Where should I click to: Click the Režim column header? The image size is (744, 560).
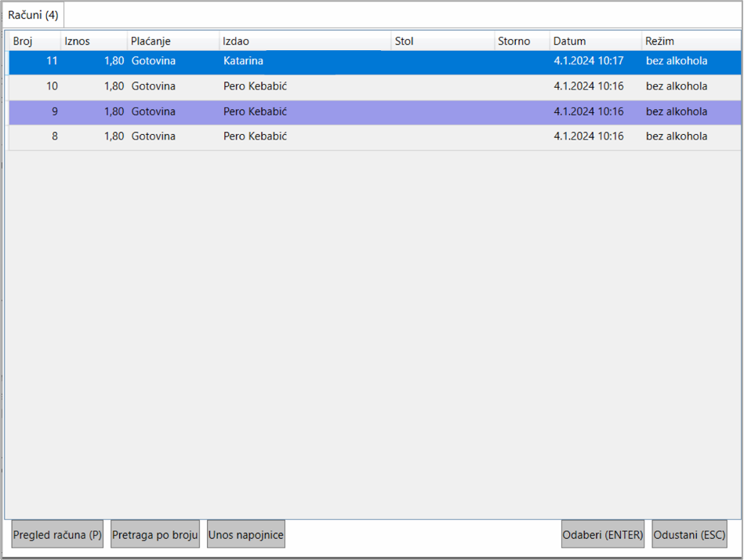point(690,41)
